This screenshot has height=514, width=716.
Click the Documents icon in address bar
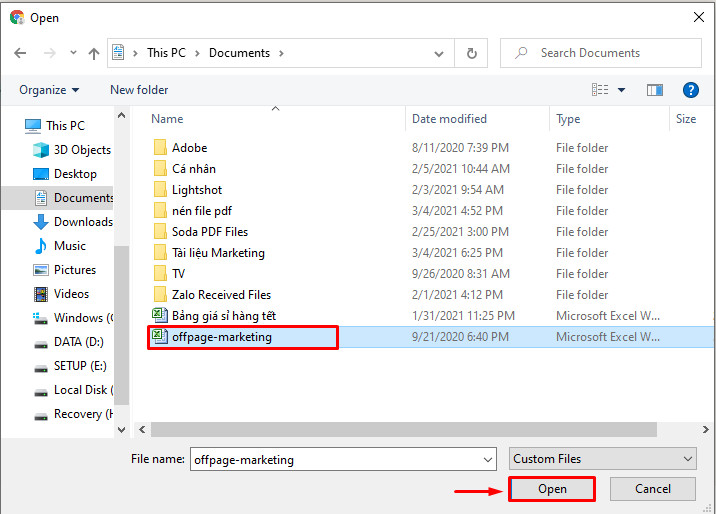(x=118, y=52)
